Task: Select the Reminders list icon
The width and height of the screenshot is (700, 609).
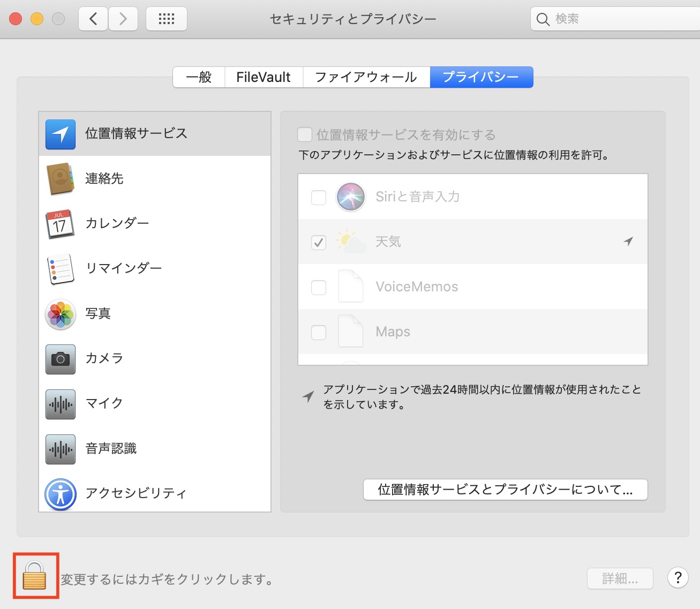Action: point(61,269)
